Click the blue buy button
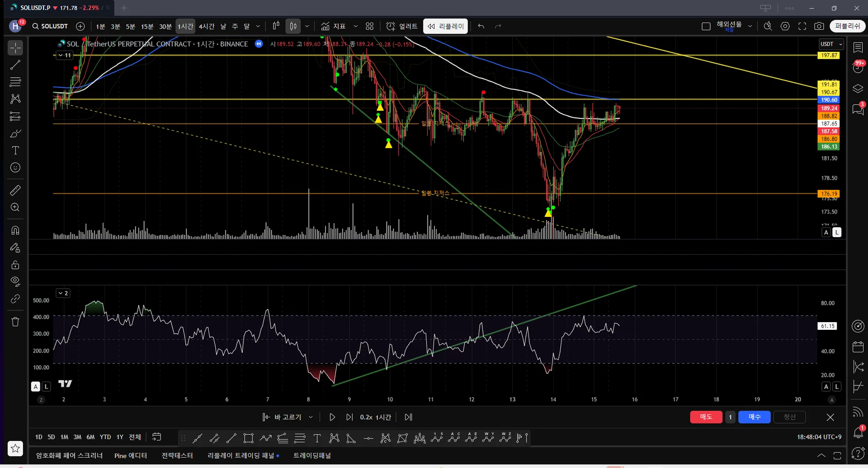The height and width of the screenshot is (468, 868). (x=754, y=417)
